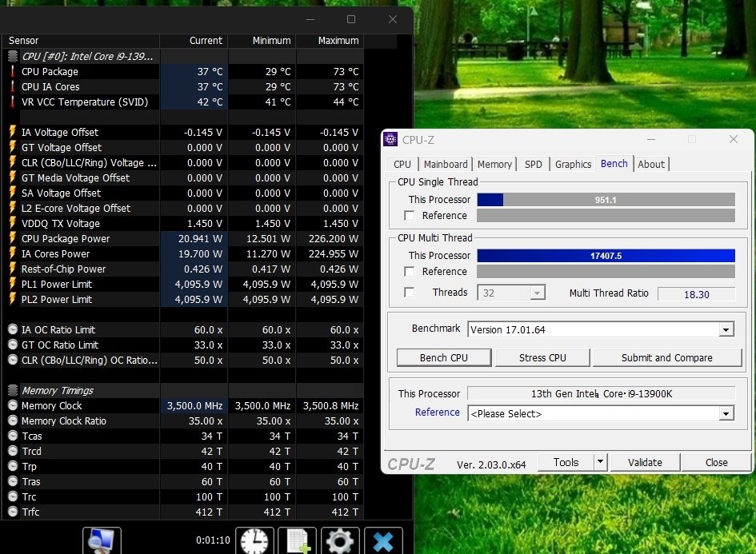Select the Memory Clock Ratio row
This screenshot has width=756, height=554.
182,421
